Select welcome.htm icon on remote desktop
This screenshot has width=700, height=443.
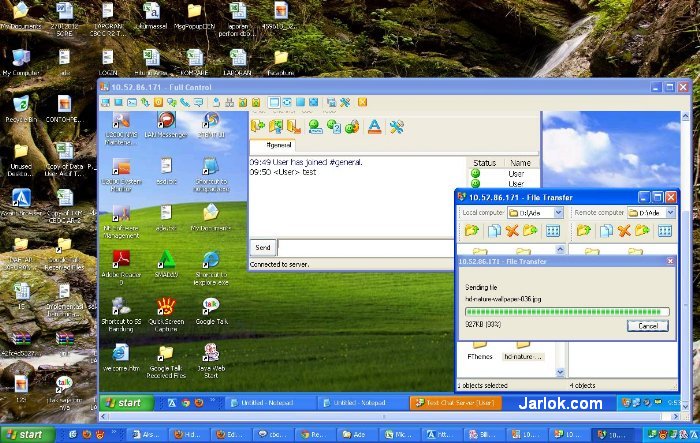121,358
